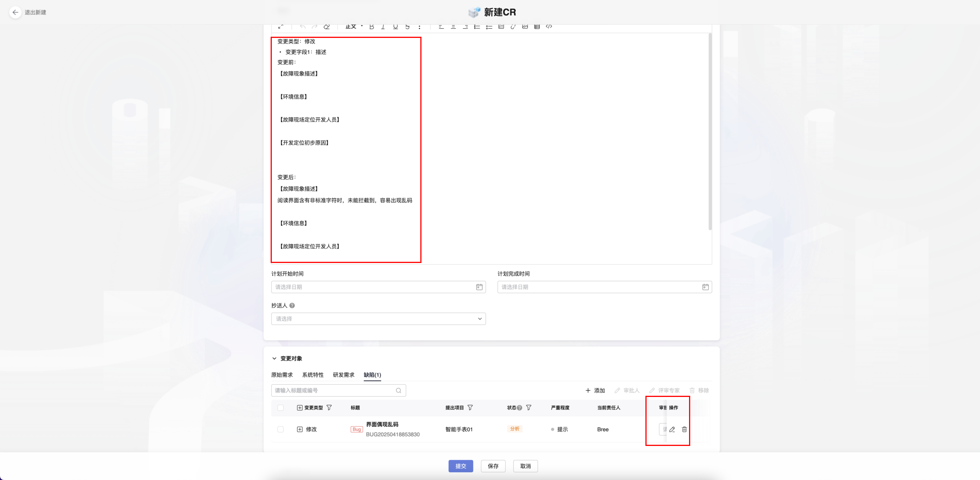Focus the 请输入标题或编号 search field

point(338,391)
